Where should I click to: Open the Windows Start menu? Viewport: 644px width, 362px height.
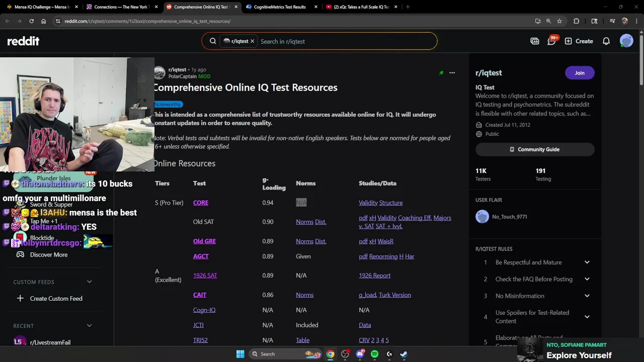(240, 354)
